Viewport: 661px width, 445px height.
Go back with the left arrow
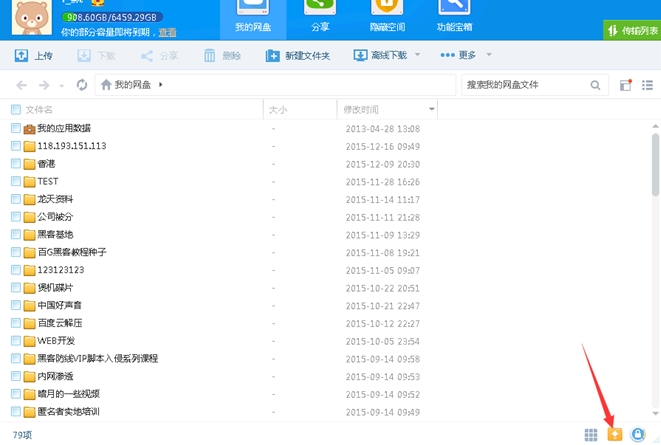point(21,86)
